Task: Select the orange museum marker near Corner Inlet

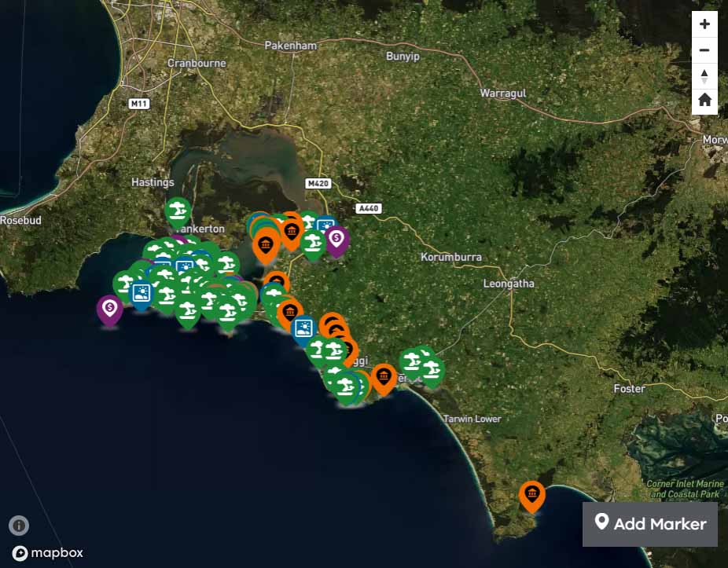Action: [532, 497]
